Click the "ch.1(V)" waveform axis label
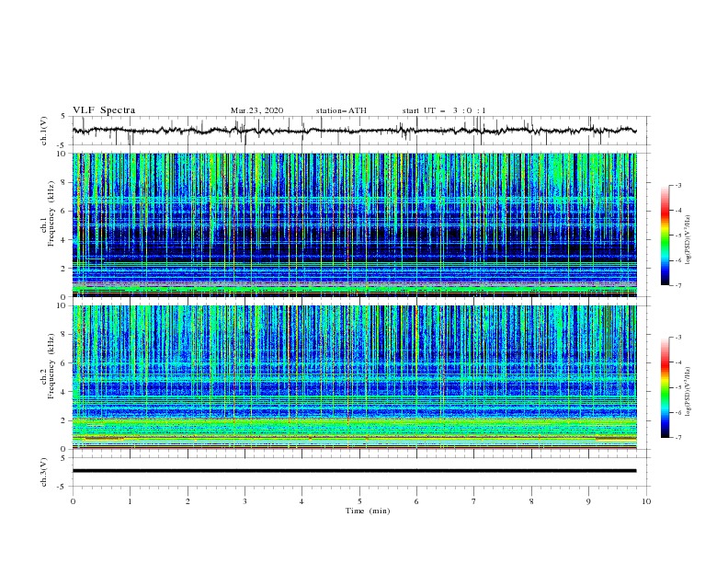This screenshot has width=728, height=563. tap(44, 131)
